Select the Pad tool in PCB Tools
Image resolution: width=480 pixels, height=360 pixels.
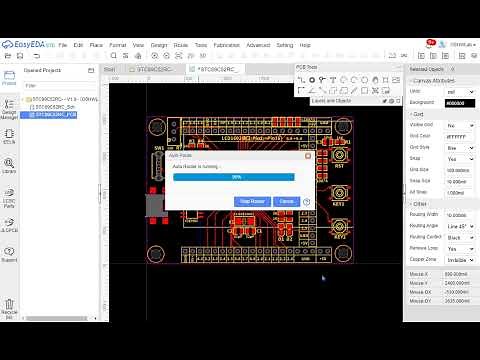pyautogui.click(x=312, y=80)
